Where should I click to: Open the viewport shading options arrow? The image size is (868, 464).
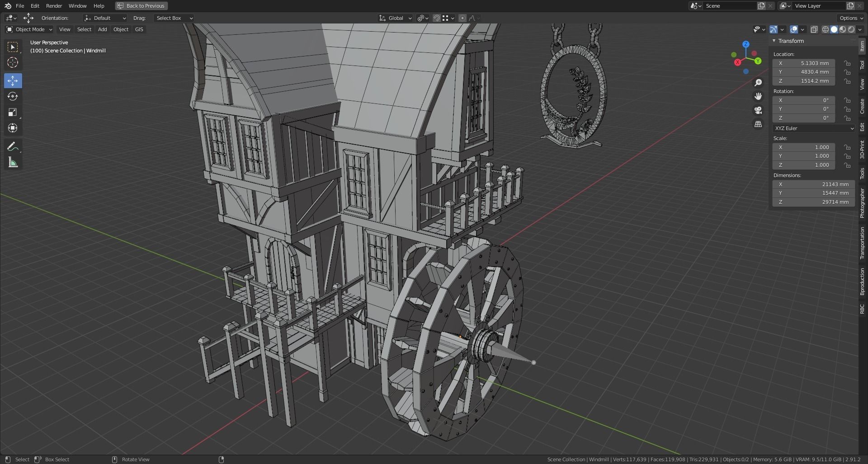pyautogui.click(x=860, y=29)
